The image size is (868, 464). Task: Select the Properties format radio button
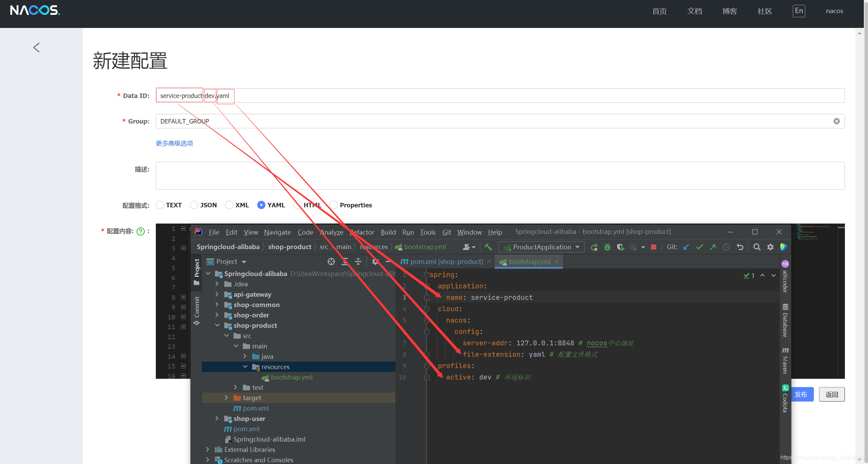tap(333, 205)
